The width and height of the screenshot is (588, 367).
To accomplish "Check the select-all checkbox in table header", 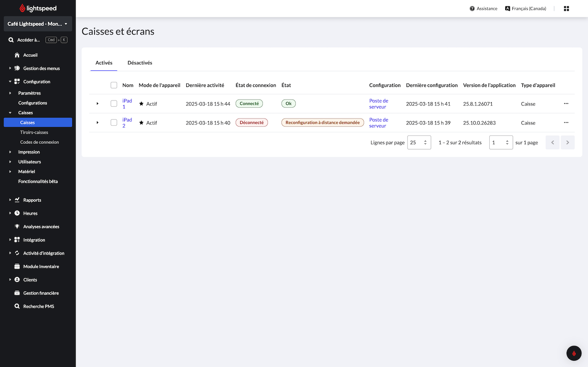I will pyautogui.click(x=114, y=85).
